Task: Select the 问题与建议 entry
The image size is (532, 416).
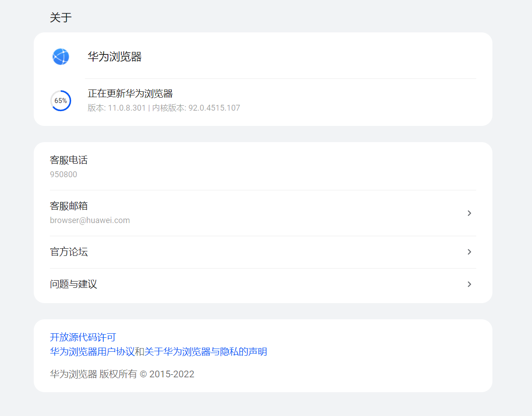Action: pyautogui.click(x=263, y=284)
